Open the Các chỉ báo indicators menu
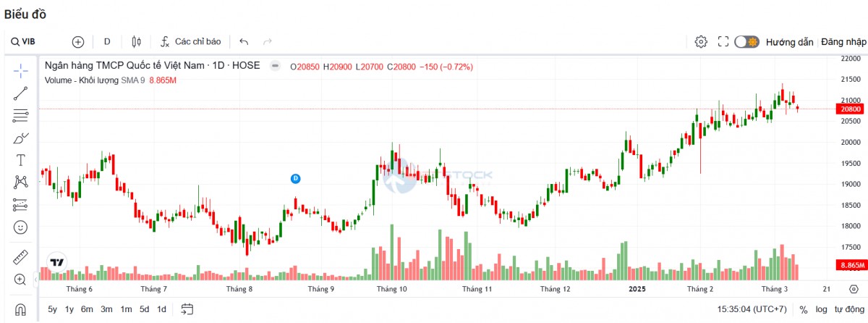This screenshot has width=868, height=323. pyautogui.click(x=190, y=42)
